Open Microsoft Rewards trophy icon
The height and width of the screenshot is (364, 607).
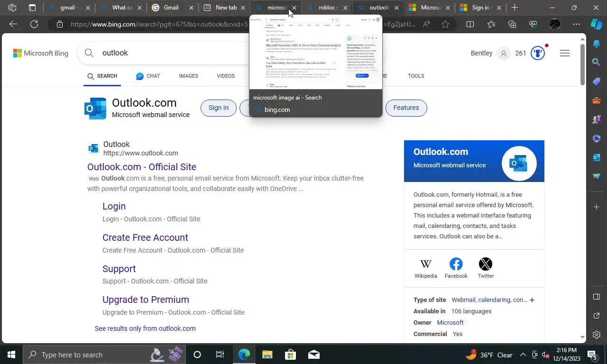point(537,53)
